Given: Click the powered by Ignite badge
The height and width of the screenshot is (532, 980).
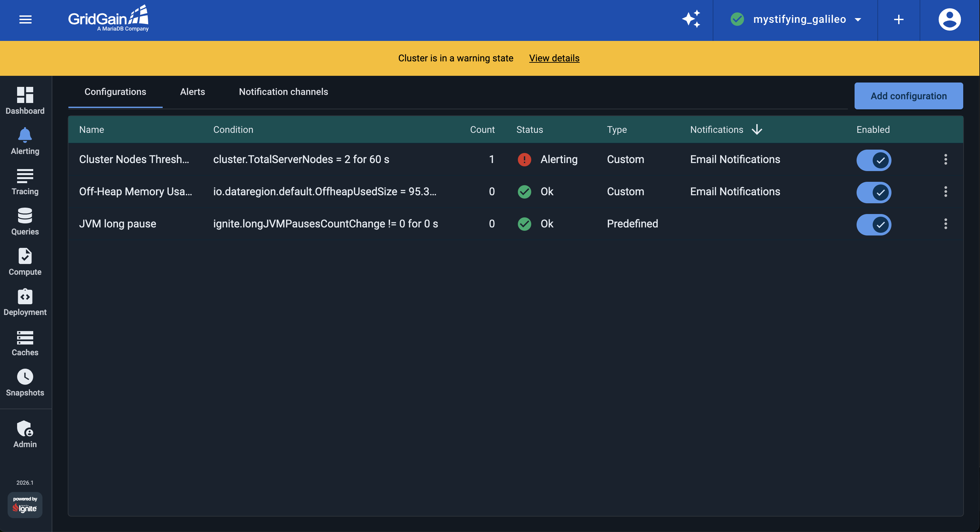Looking at the screenshot, I should pos(25,504).
